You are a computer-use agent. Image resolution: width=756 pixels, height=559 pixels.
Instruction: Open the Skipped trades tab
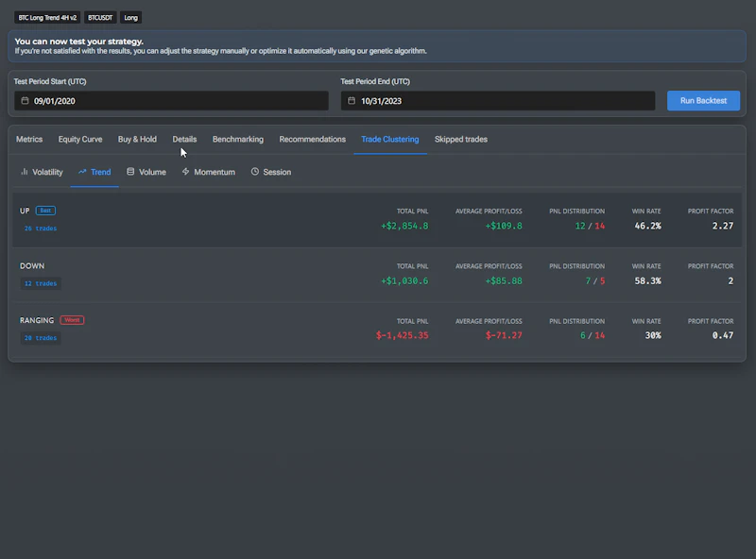(x=461, y=139)
